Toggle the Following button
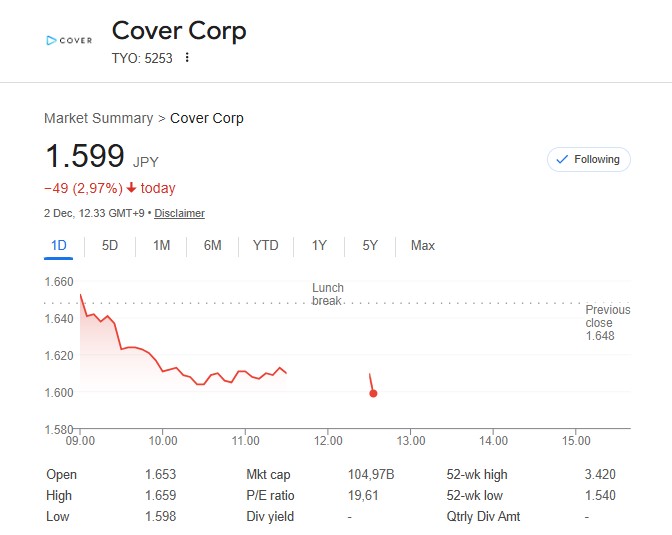Image resolution: width=672 pixels, height=535 pixels. tap(588, 159)
